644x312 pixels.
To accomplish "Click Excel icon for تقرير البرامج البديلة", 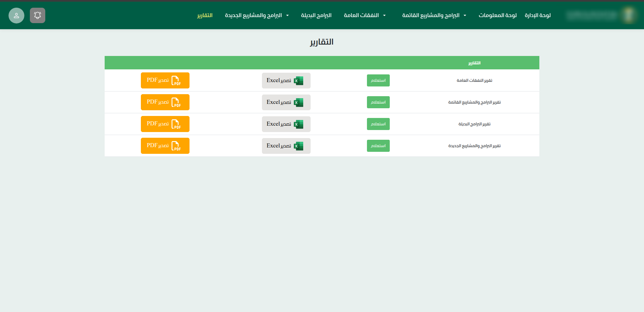I will 298,124.
